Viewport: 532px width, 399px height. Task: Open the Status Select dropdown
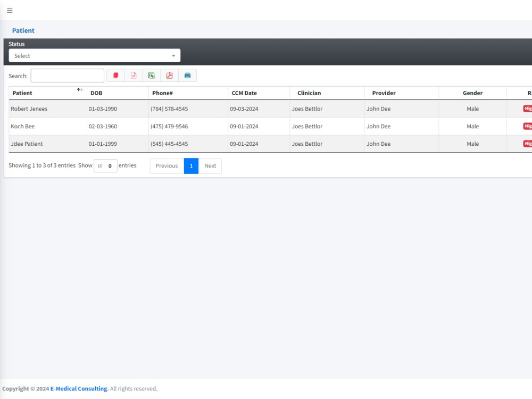point(95,56)
